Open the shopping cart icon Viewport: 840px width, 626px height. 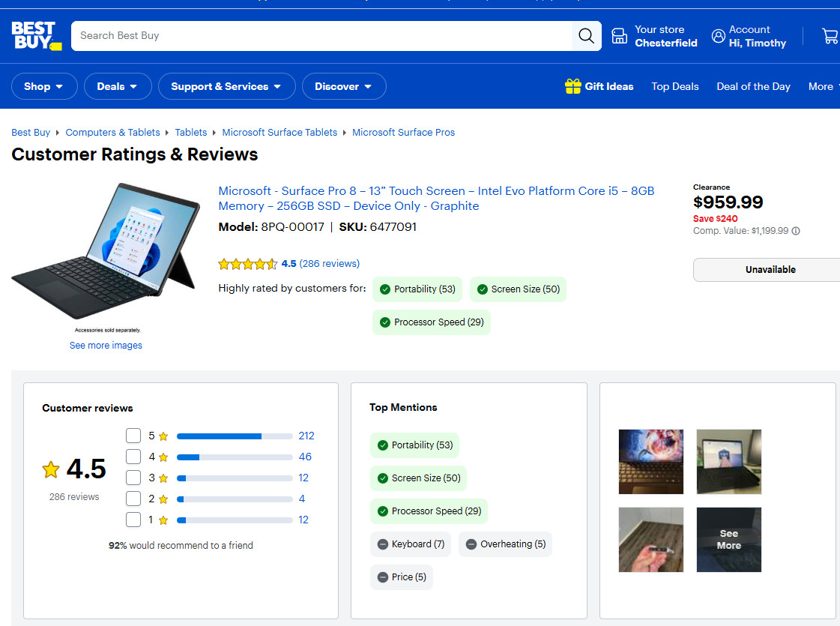coord(830,36)
